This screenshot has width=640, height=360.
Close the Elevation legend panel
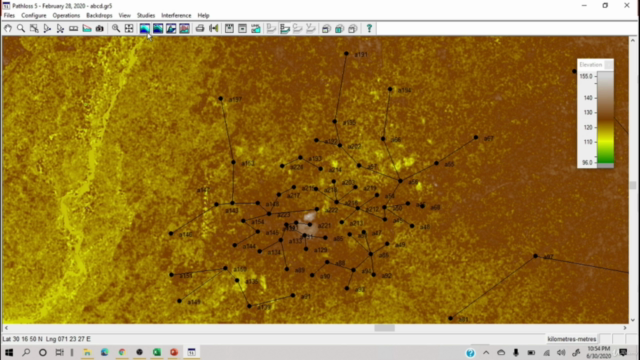(x=609, y=64)
